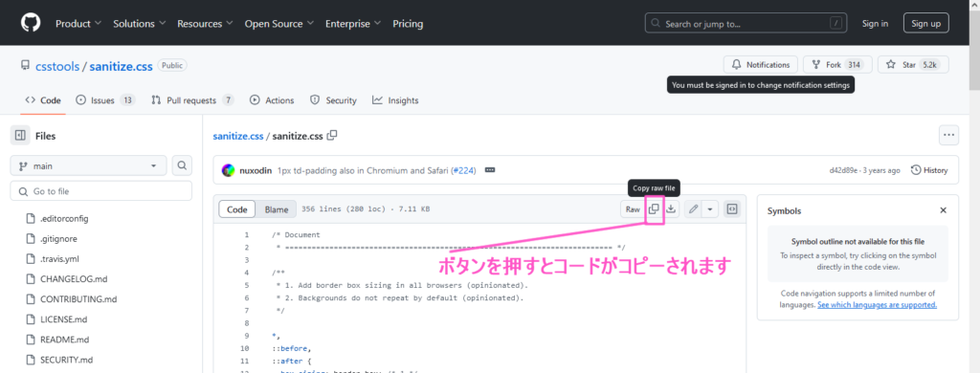Collapse the Files side panel
The width and height of the screenshot is (980, 373).
pyautogui.click(x=20, y=136)
